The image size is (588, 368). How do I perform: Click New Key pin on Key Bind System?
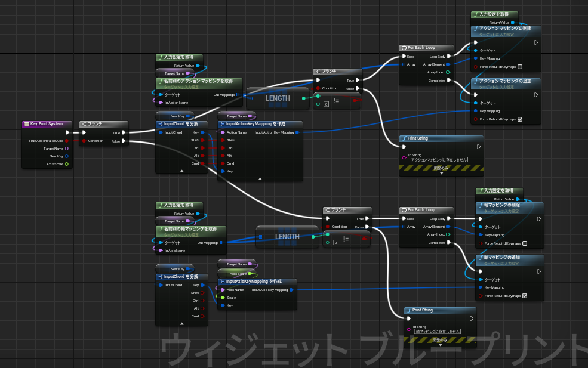click(67, 156)
